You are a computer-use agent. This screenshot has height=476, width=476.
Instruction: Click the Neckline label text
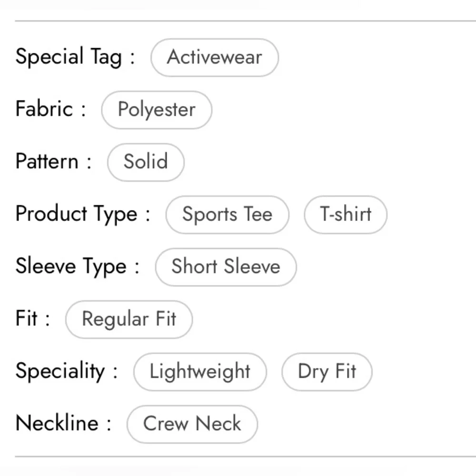pos(63,423)
